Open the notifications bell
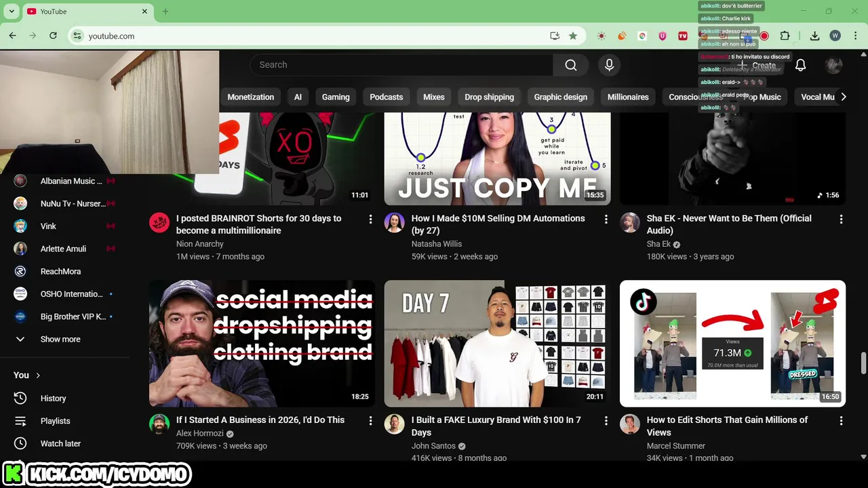 click(800, 65)
